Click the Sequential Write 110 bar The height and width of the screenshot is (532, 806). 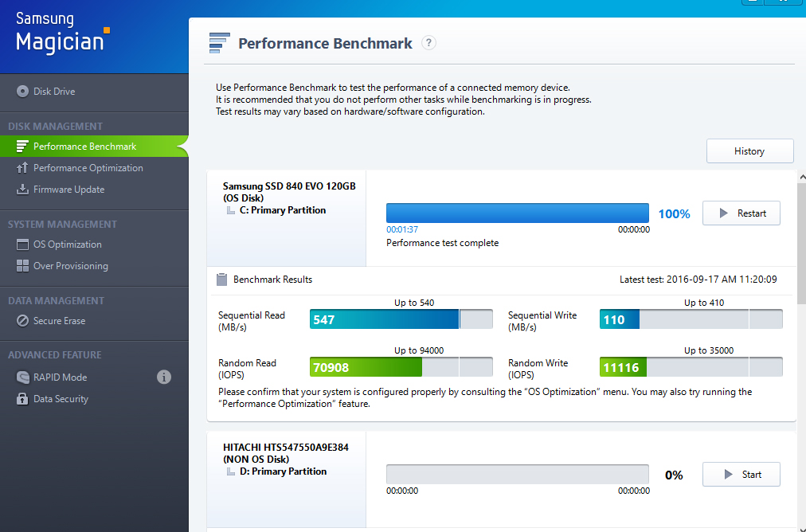coord(691,319)
